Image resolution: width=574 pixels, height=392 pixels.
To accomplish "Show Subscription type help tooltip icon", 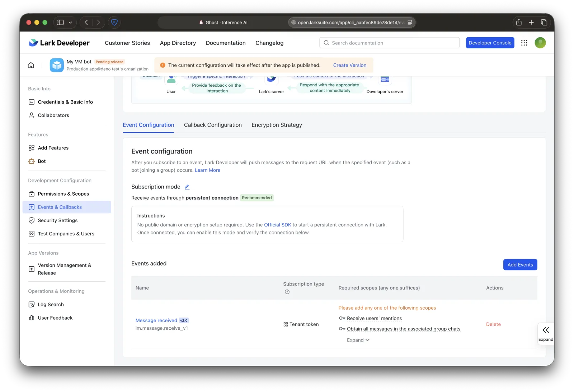I will pyautogui.click(x=287, y=292).
